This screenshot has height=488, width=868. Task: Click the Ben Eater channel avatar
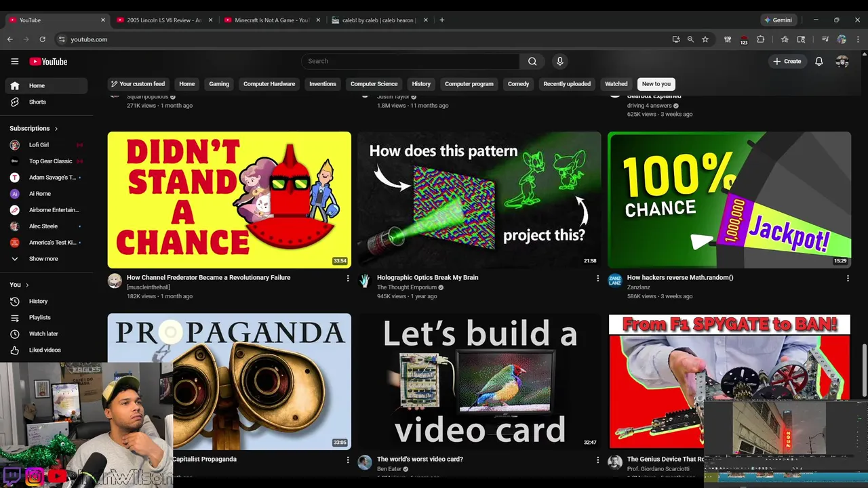pos(365,462)
